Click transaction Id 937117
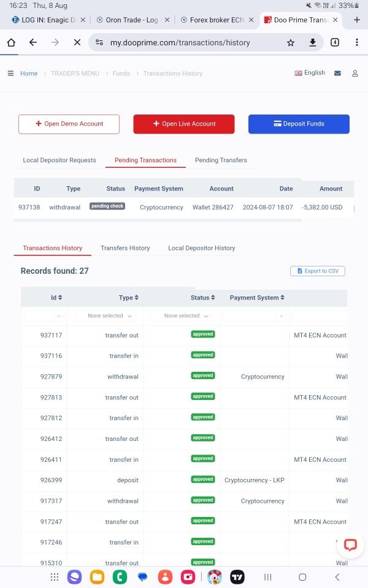Image resolution: width=368 pixels, height=588 pixels. pos(51,335)
